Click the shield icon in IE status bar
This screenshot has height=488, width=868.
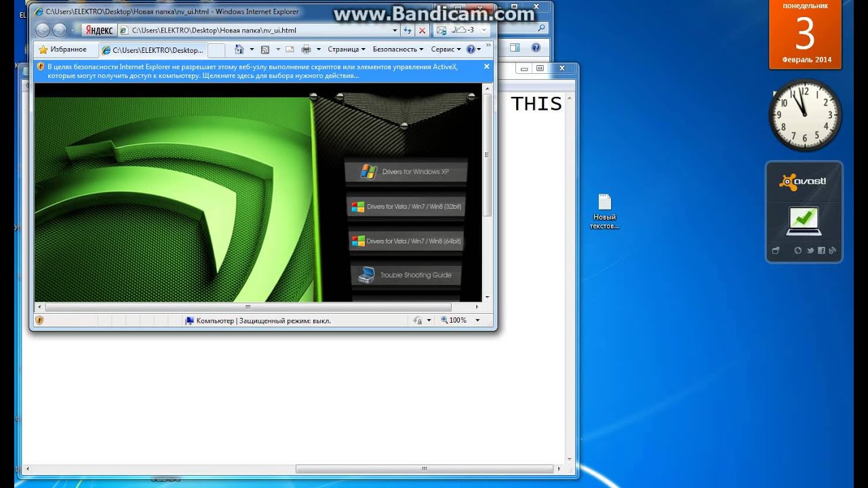[x=39, y=321]
